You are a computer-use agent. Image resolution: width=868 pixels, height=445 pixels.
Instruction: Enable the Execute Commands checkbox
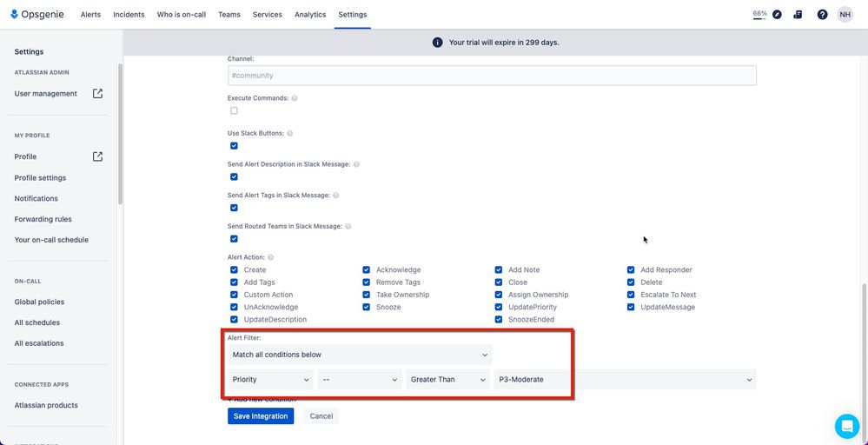click(x=235, y=110)
